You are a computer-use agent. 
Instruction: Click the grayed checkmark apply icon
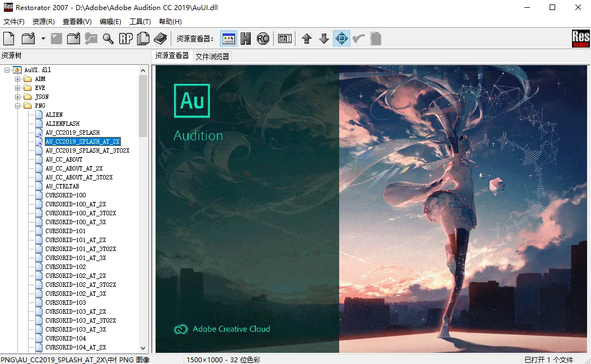click(x=359, y=39)
